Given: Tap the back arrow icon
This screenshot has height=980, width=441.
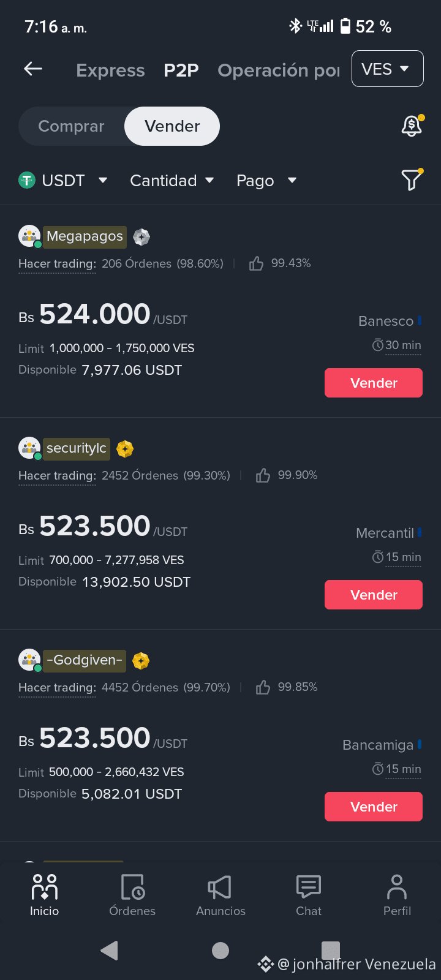Looking at the screenshot, I should coord(33,69).
